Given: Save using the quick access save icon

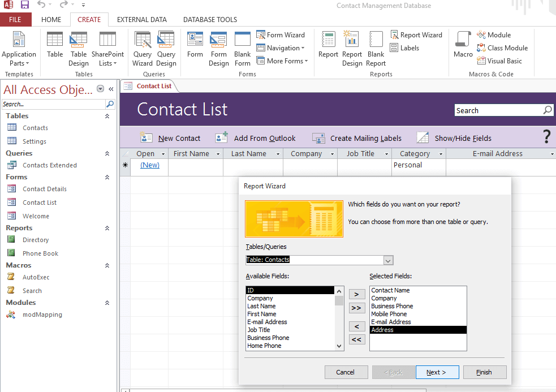Looking at the screenshot, I should 25,5.
